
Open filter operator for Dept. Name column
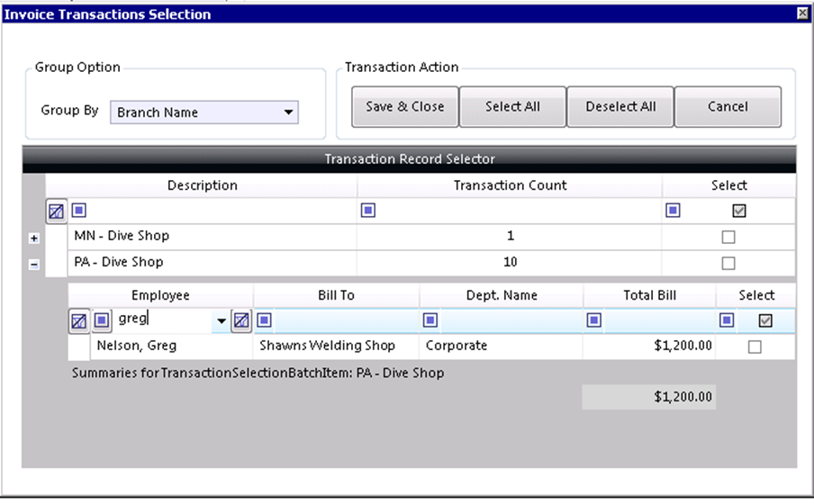click(430, 320)
